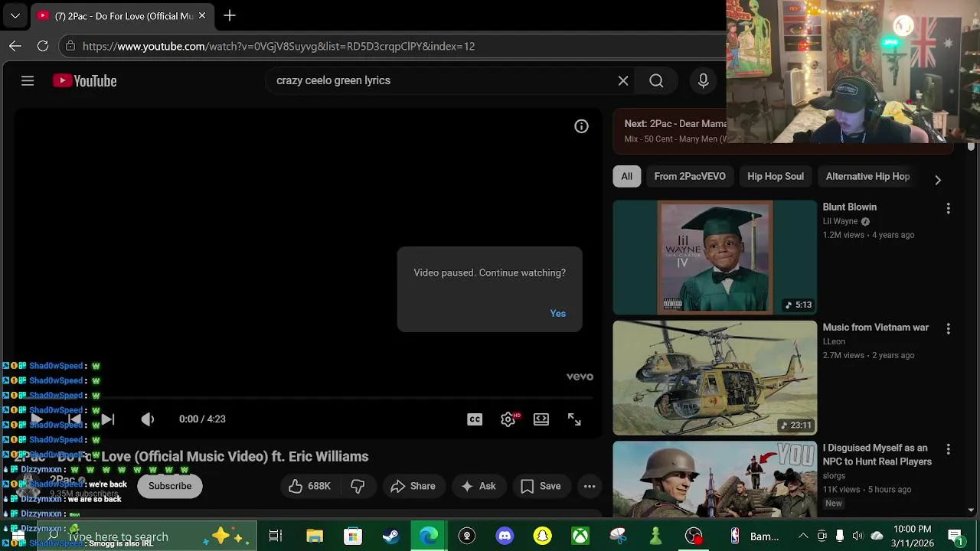This screenshot has height=551, width=980.
Task: Visit the LLeon channel link
Action: click(834, 341)
